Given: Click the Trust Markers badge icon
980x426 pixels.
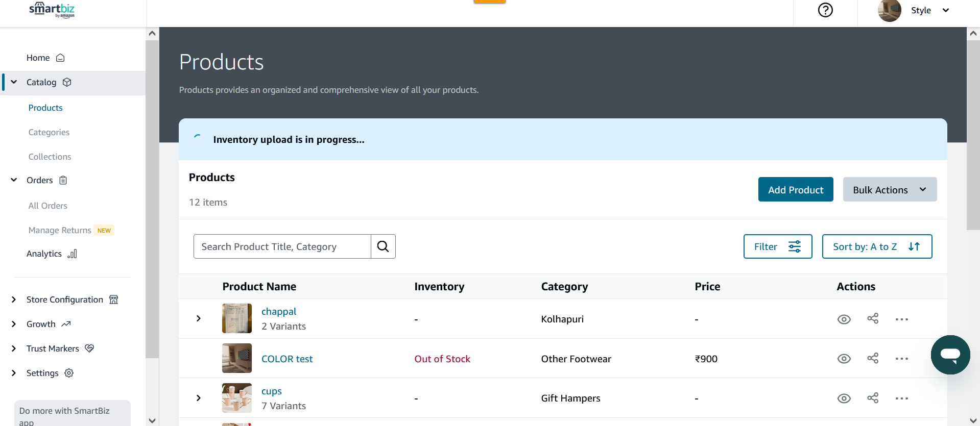Looking at the screenshot, I should (89, 348).
